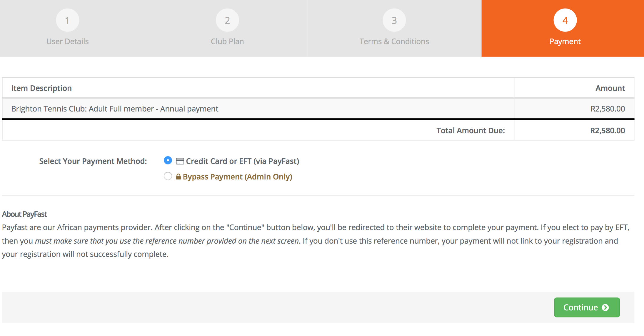
Task: Click the Bypass Payment (Admin Only) label
Action: [x=237, y=177]
